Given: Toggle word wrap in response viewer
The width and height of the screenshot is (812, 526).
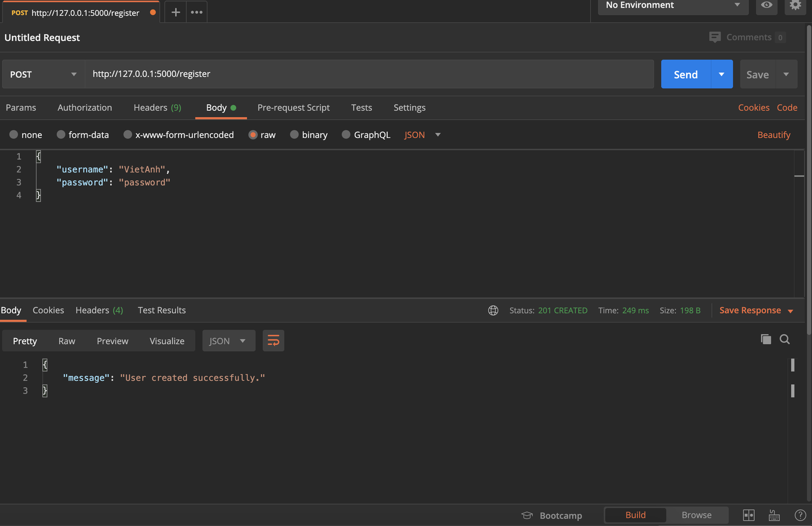Looking at the screenshot, I should point(273,341).
